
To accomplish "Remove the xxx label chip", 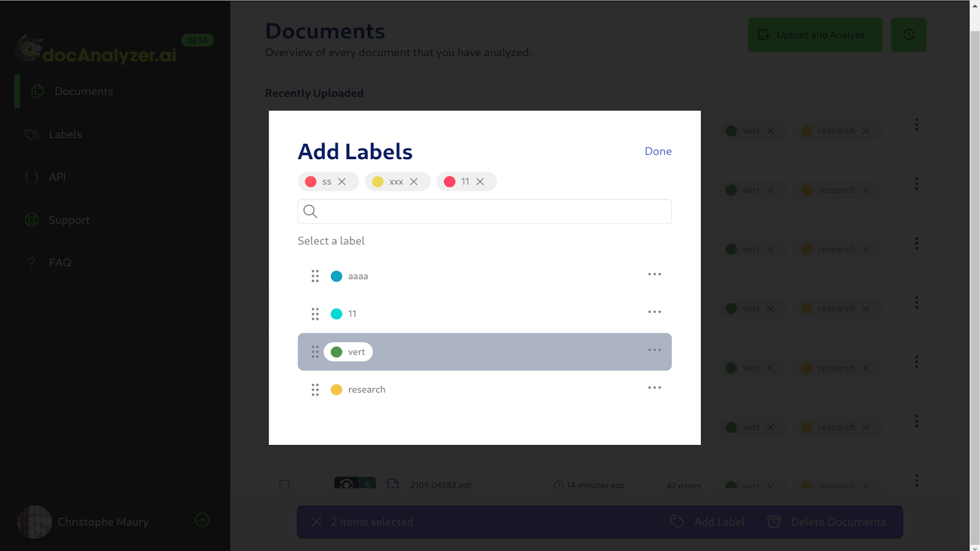I will (414, 182).
